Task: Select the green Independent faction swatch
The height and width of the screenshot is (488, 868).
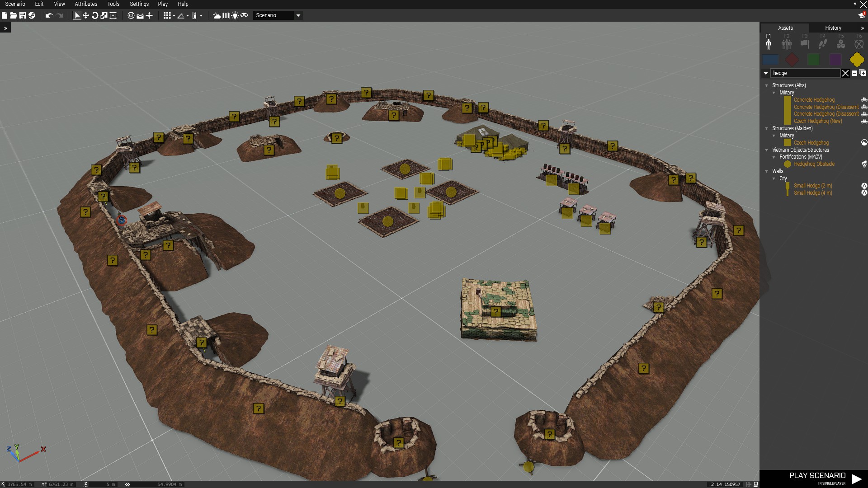Action: pyautogui.click(x=814, y=59)
